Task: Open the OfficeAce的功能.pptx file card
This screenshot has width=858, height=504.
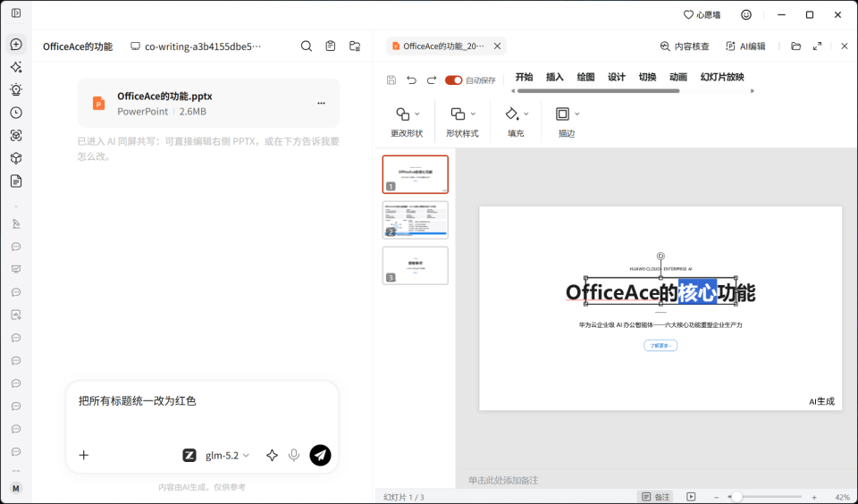Action: (x=208, y=103)
